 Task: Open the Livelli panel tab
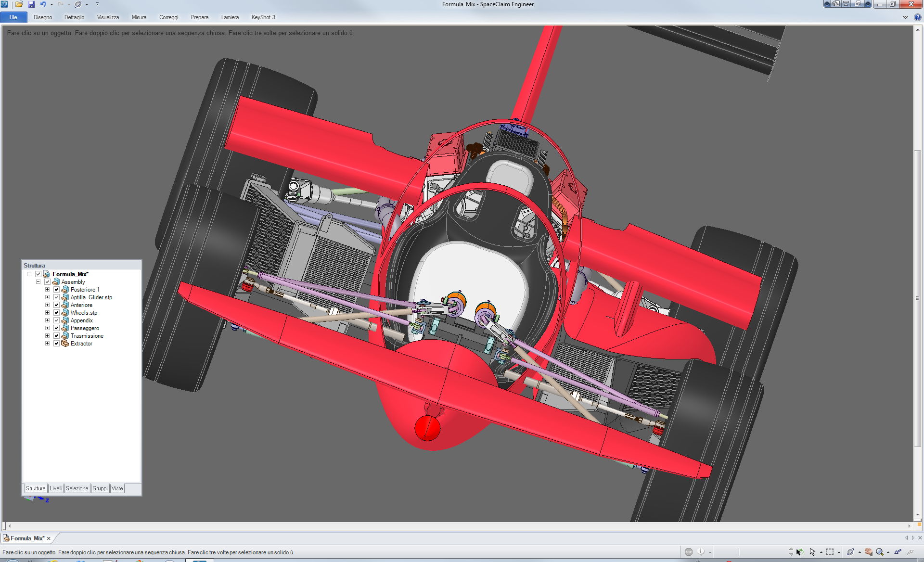[x=56, y=488]
